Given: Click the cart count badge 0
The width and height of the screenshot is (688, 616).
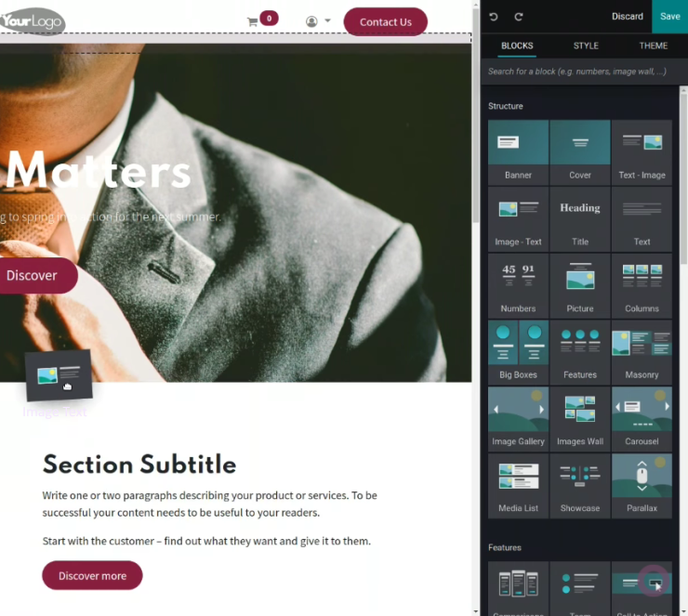Looking at the screenshot, I should pyautogui.click(x=269, y=19).
